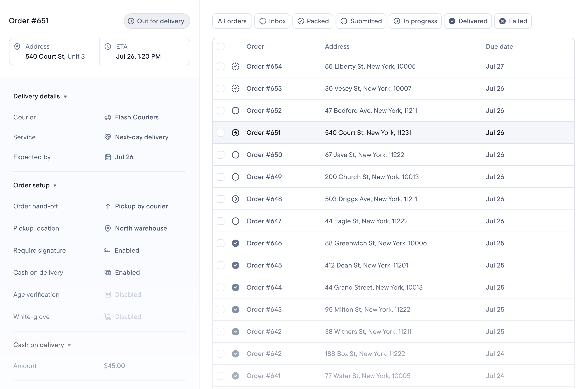
Task: Click the location pin icon beside Address
Action: click(x=17, y=47)
